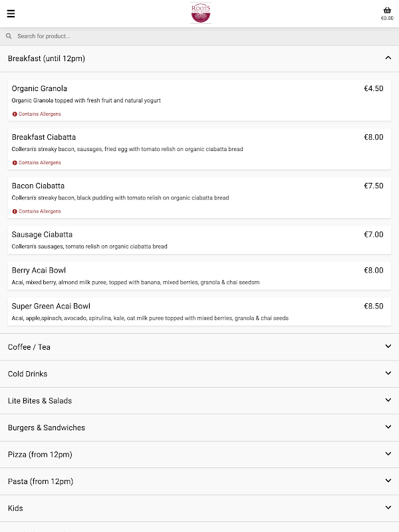Click Bacon Ciabatta allergen warning icon
The height and width of the screenshot is (532, 399).
pos(15,211)
